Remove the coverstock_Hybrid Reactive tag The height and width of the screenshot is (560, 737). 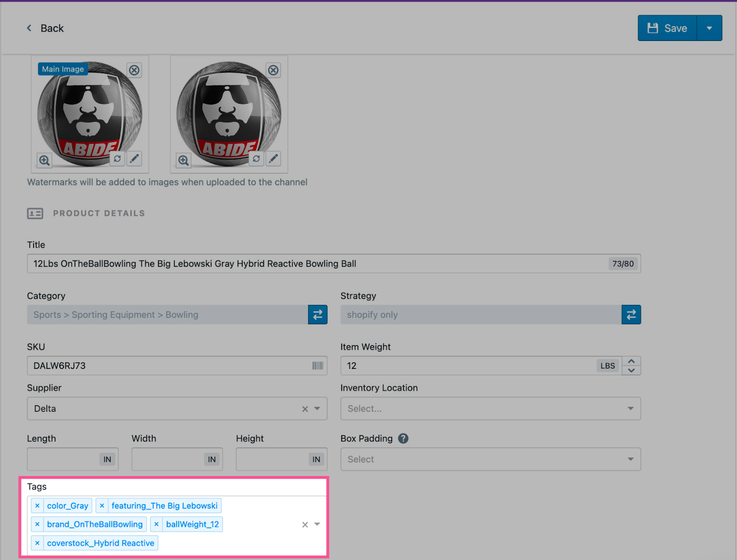[37, 543]
